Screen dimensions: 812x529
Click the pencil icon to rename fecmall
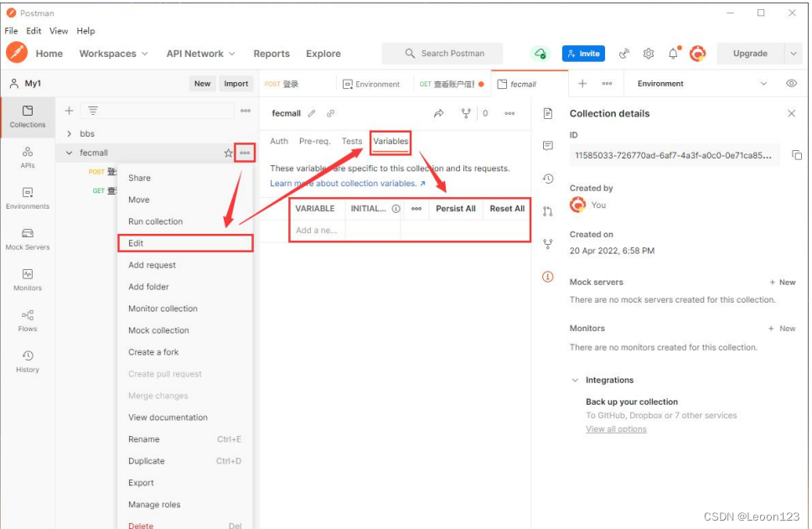pyautogui.click(x=312, y=113)
